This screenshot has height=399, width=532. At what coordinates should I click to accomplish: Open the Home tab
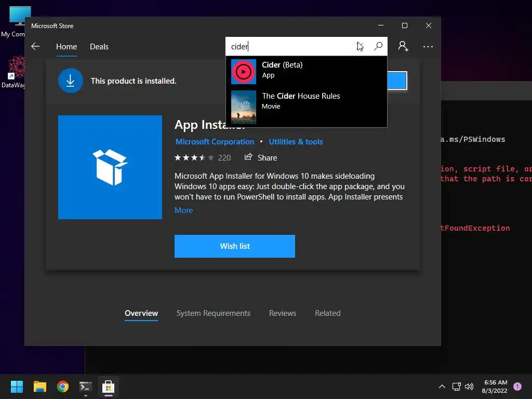pos(66,46)
